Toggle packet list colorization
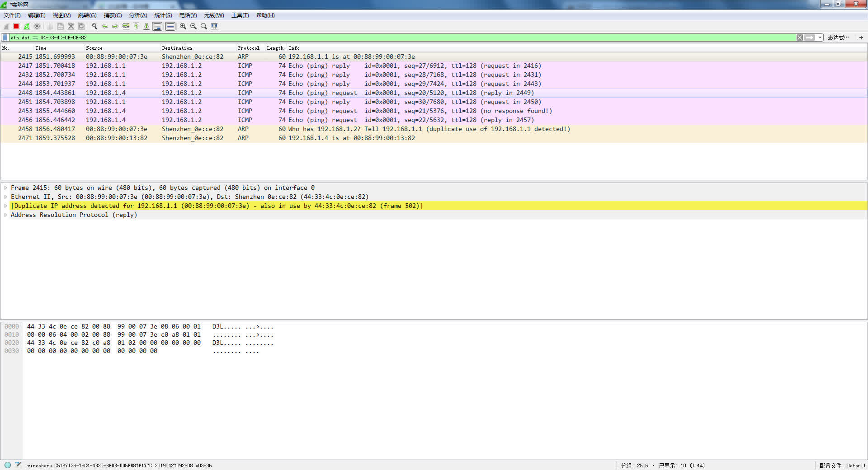 coord(170,26)
